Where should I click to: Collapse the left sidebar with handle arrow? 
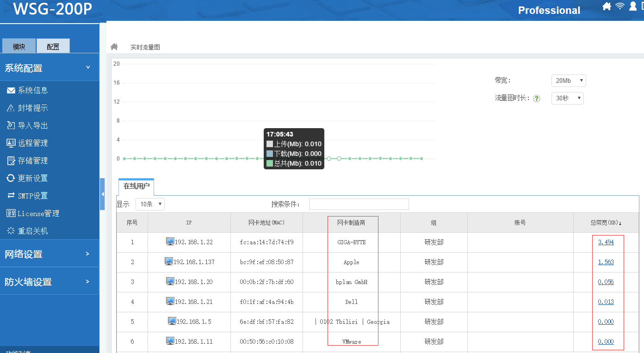click(102, 194)
